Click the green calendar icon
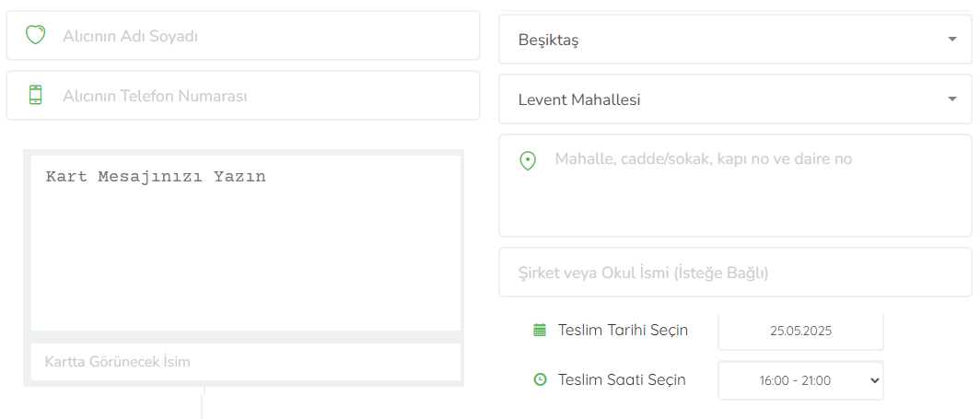 [x=540, y=330]
